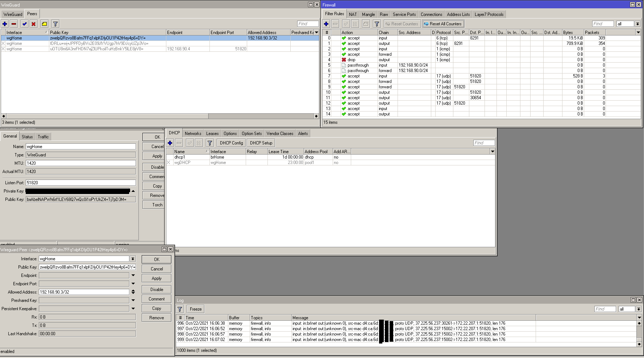The height and width of the screenshot is (358, 644).
Task: Click the Reset All Counters button
Action: pos(443,24)
